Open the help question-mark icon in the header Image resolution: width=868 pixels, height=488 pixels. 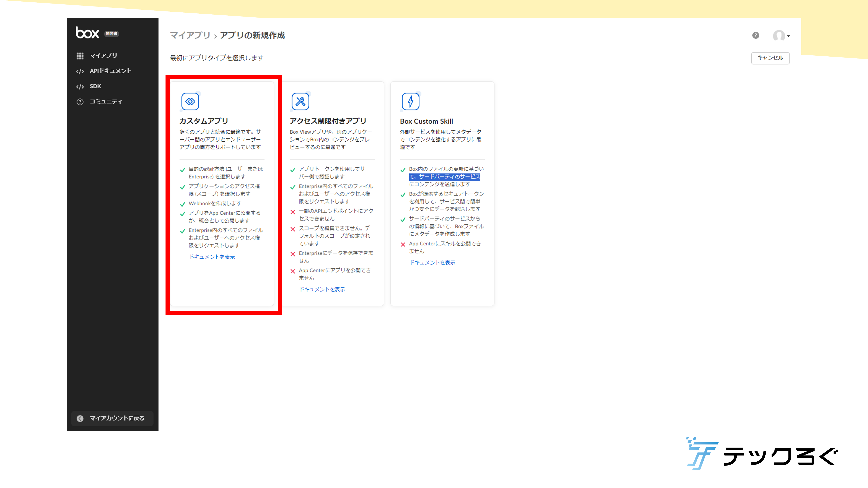click(756, 35)
